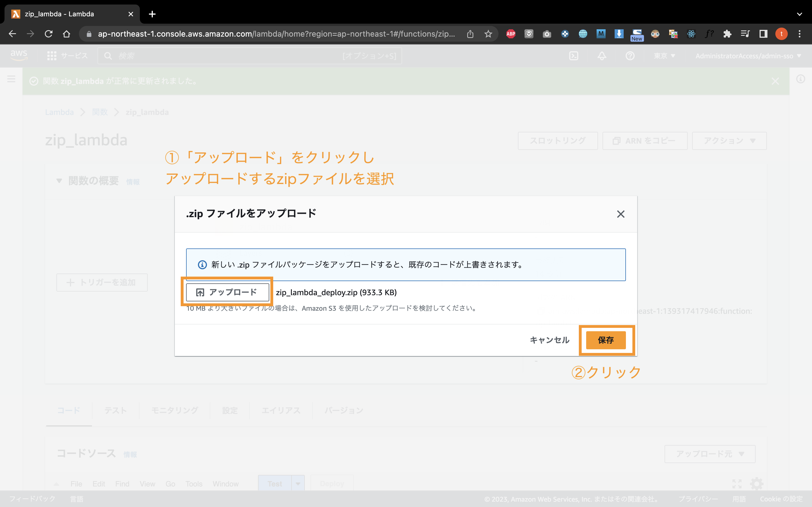Screen dimensions: 812x507
Task: Check AWS notifications via bell icon
Action: (x=602, y=56)
